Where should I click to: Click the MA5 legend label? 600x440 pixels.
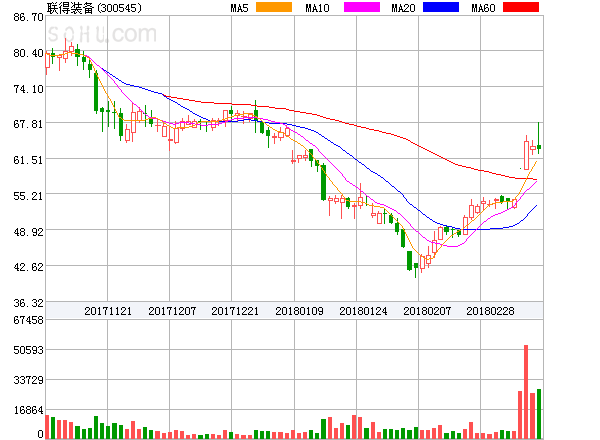[239, 8]
